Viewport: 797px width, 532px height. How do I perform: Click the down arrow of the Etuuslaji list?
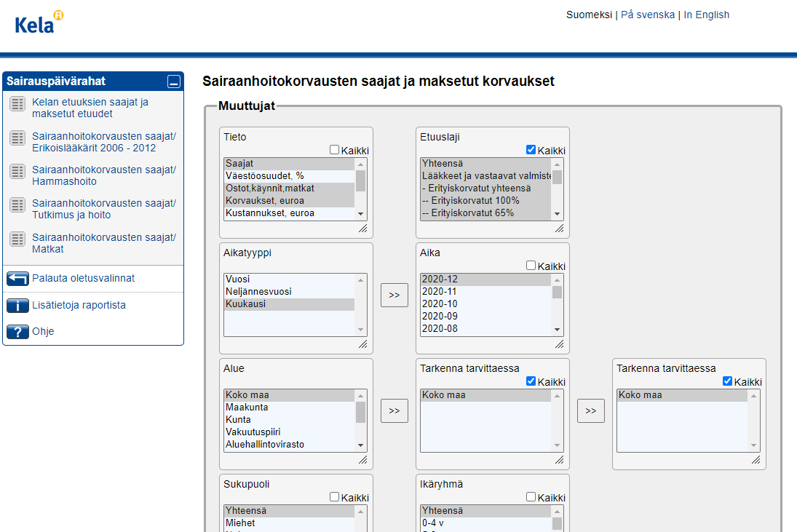pos(558,214)
